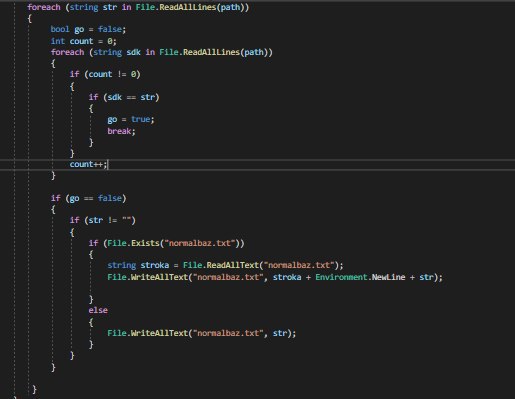Image resolution: width=515 pixels, height=399 pixels.
Task: Click 'str' in 'if (str != "")'
Action: click(x=95, y=220)
